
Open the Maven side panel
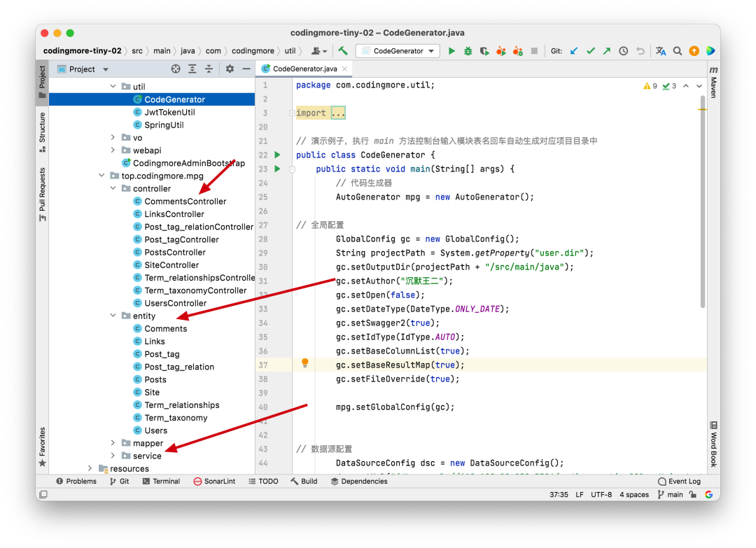coord(713,82)
